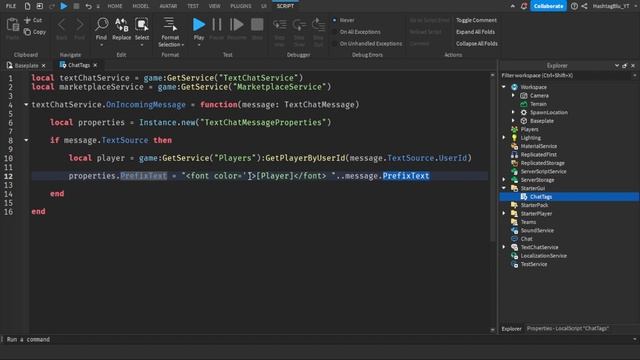Image resolution: width=640 pixels, height=360 pixels.
Task: Switch to the AVATAR ribbon tab
Action: tap(168, 6)
